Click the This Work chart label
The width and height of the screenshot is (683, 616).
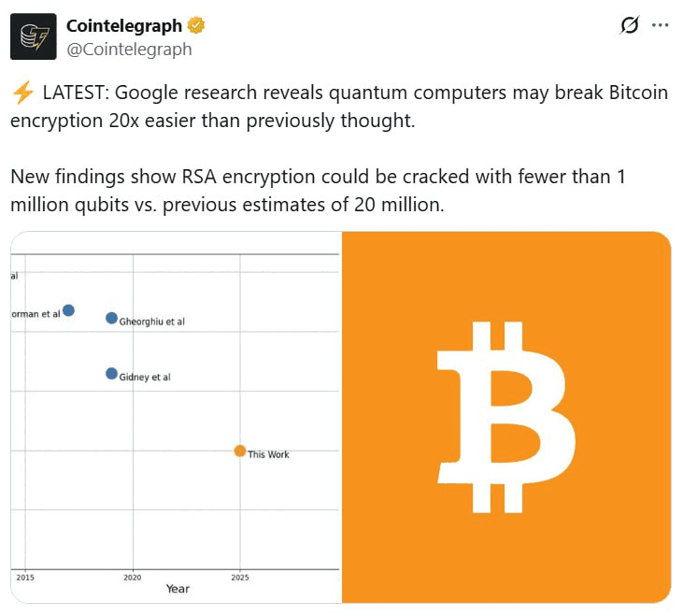(268, 454)
